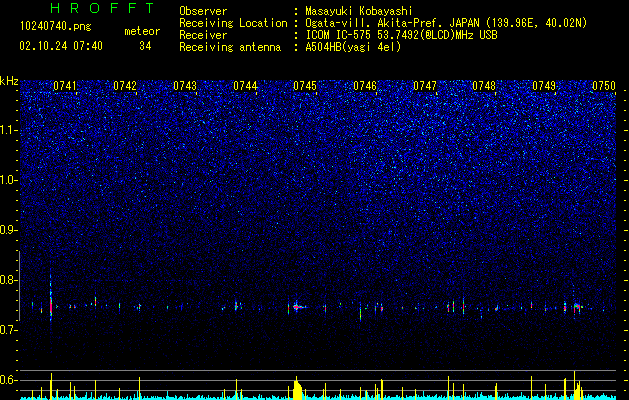
Task: Click the 0.9 kHz axis label
Action: point(8,230)
